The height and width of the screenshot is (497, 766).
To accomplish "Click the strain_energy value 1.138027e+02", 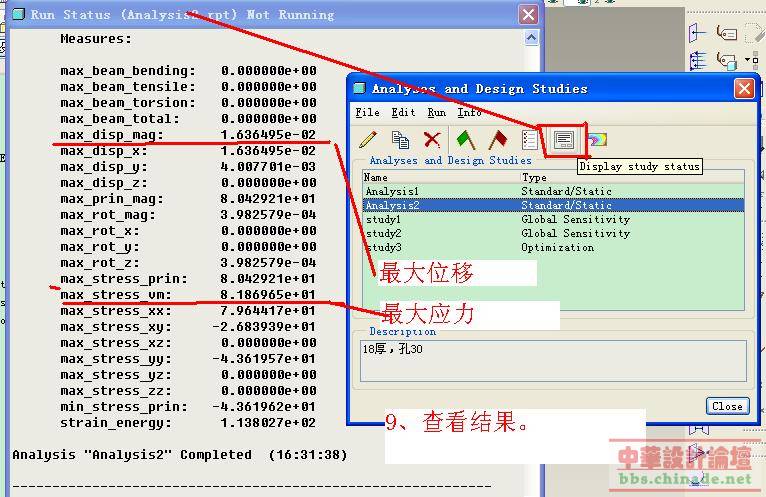I will coord(268,423).
